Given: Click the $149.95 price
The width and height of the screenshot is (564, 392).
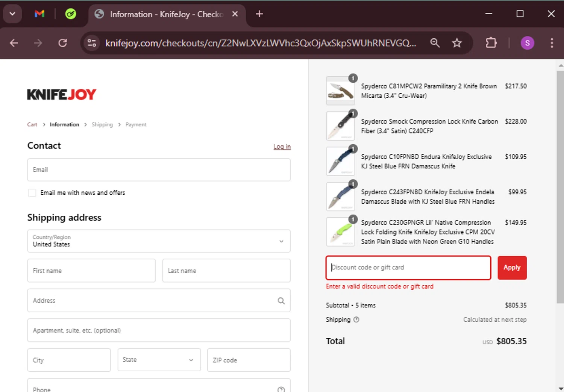Looking at the screenshot, I should [x=516, y=222].
